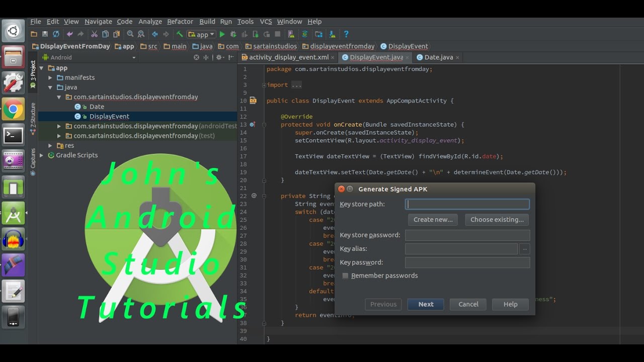Click the Key alias browse button
Screen dimensions: 644x362
[525, 249]
